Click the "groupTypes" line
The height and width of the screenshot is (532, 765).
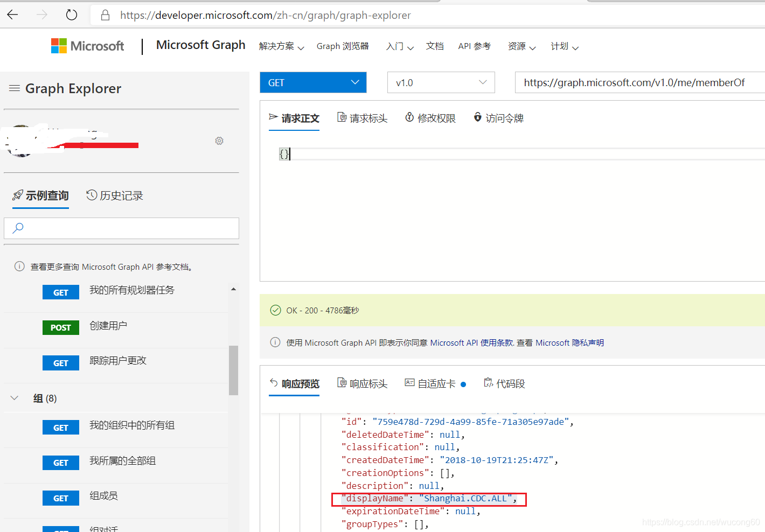(385, 524)
